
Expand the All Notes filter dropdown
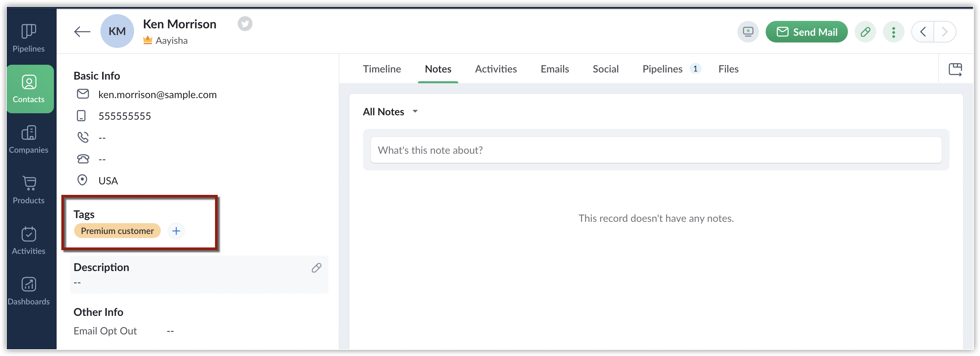tap(390, 112)
